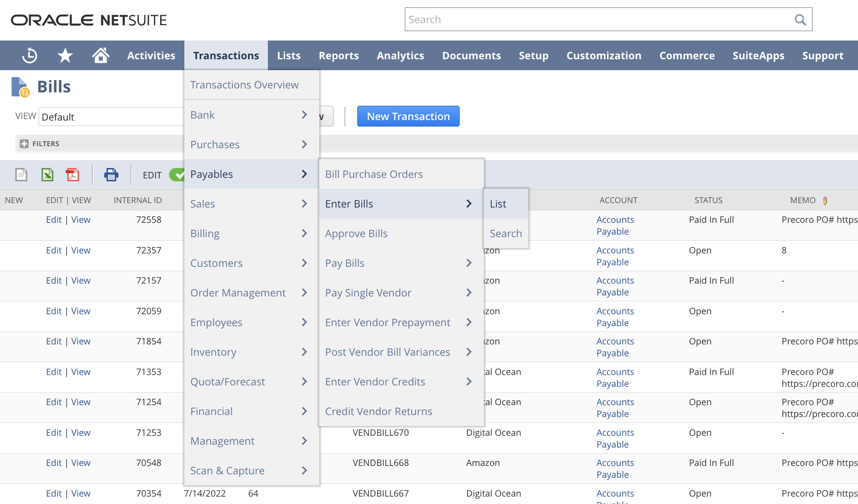Click the New Transaction button
This screenshot has height=504, width=858.
coord(408,116)
